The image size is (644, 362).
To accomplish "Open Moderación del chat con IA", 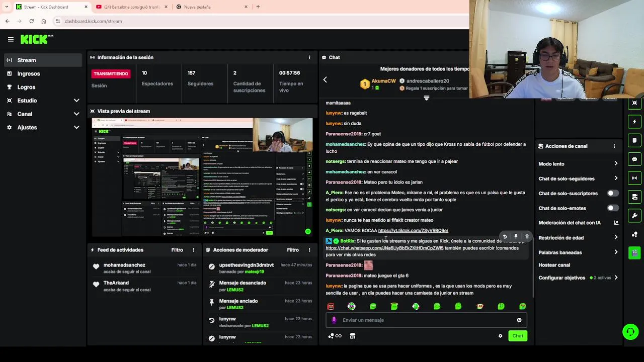I will 578,223.
